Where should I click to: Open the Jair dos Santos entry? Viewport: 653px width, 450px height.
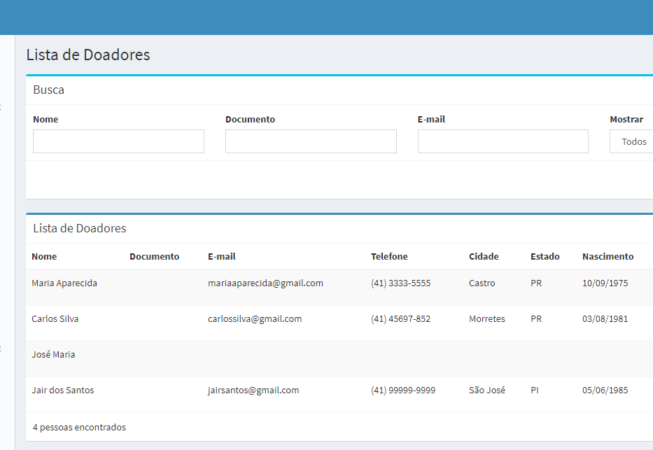click(x=63, y=390)
